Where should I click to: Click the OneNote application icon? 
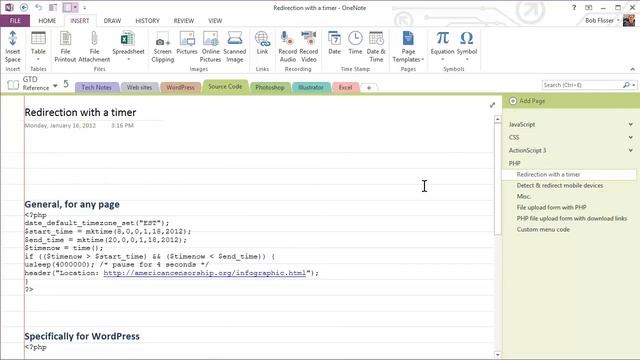9,7
